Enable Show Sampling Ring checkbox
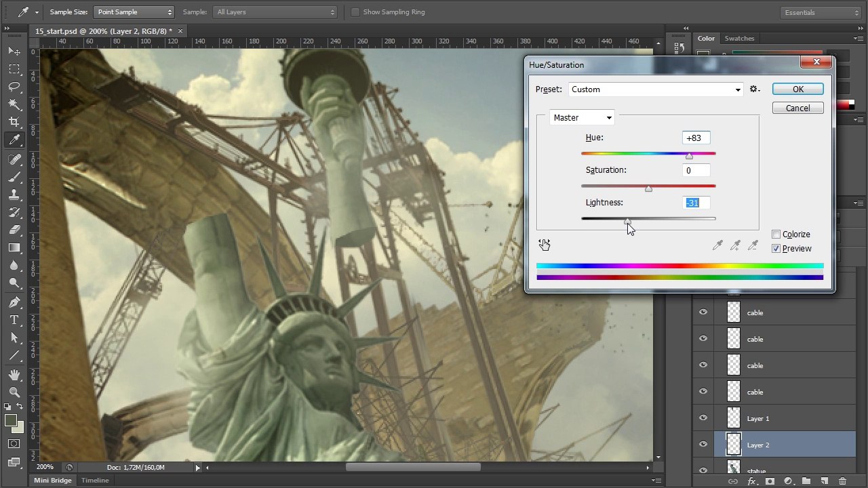This screenshot has width=868, height=488. (355, 12)
